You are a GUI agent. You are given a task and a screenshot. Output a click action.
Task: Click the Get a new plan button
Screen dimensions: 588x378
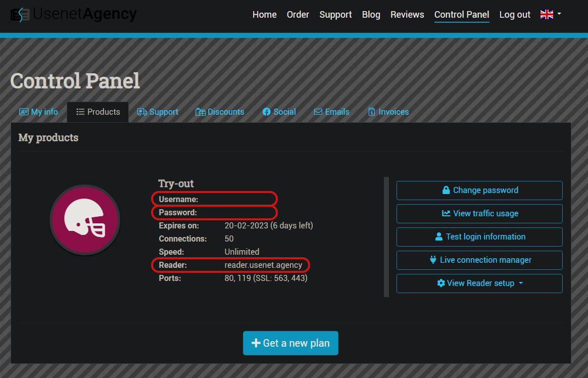click(x=290, y=343)
